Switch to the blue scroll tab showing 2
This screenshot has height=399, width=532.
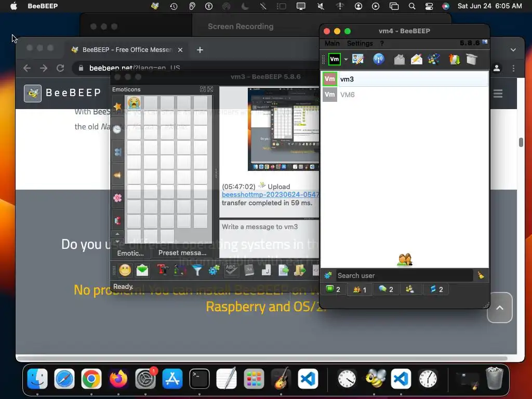tap(436, 289)
